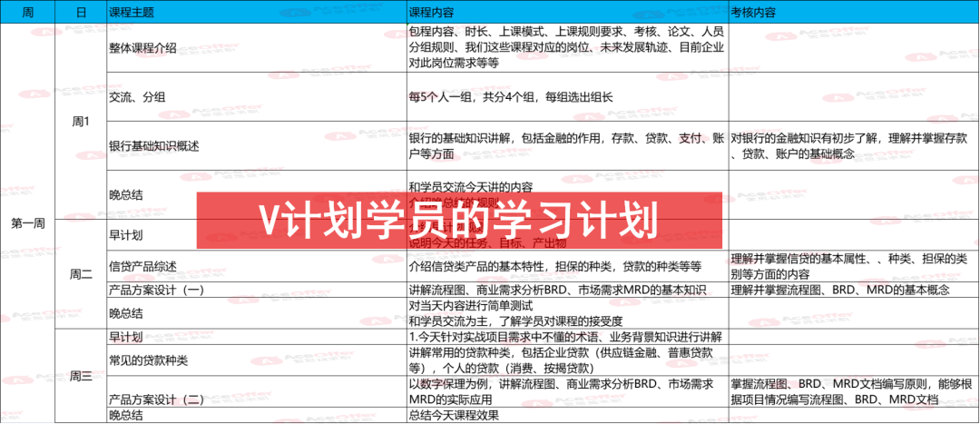This screenshot has width=980, height=424.
Task: Click the topic cell '交流、分组'
Action: (256, 96)
